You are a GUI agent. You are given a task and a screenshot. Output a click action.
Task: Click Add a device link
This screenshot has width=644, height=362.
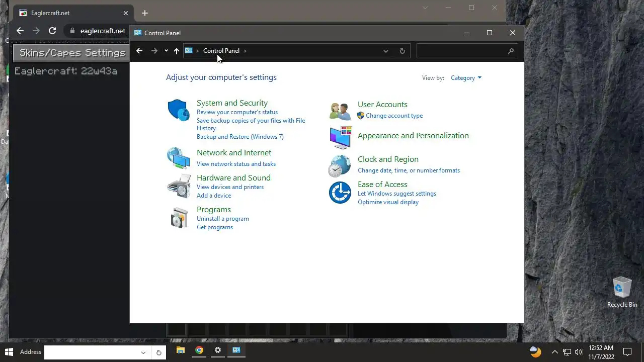(214, 196)
